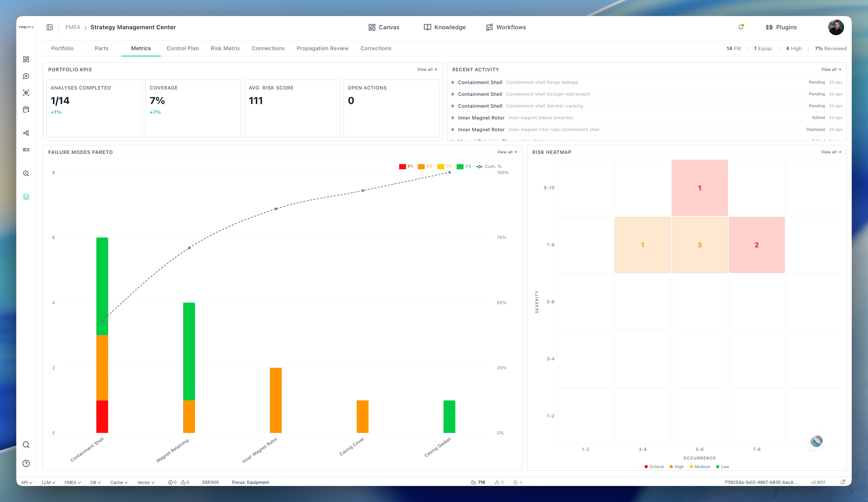Image resolution: width=868 pixels, height=502 pixels.
Task: Open the hierarchy tree icon in sidebar
Action: (26, 133)
